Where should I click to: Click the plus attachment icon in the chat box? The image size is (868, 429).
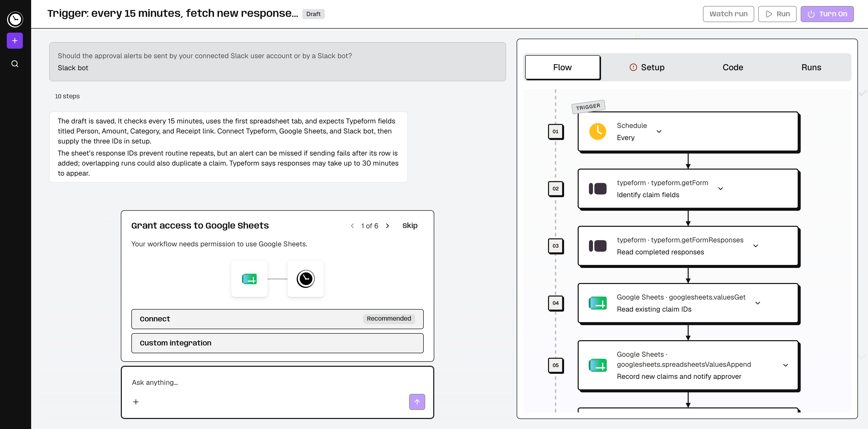[x=136, y=402]
